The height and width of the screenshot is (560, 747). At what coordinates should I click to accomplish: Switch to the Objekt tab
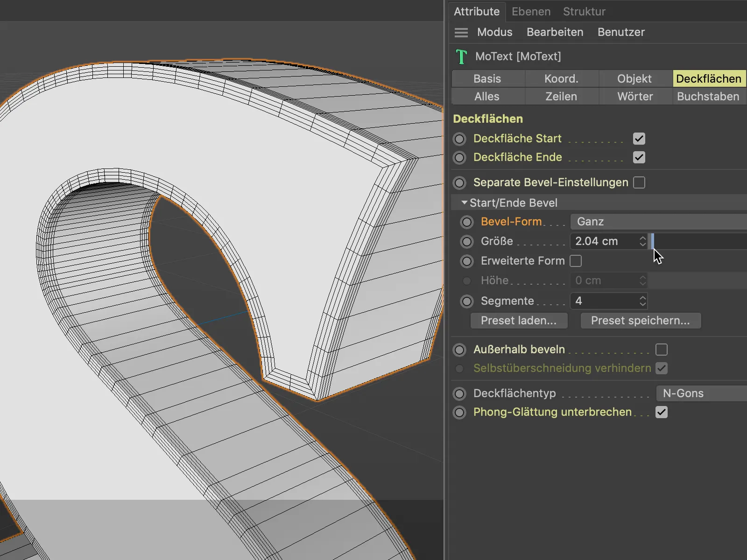634,79
